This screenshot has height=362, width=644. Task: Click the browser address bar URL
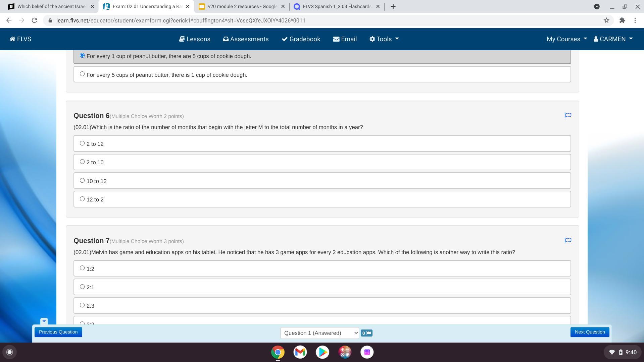tap(181, 20)
